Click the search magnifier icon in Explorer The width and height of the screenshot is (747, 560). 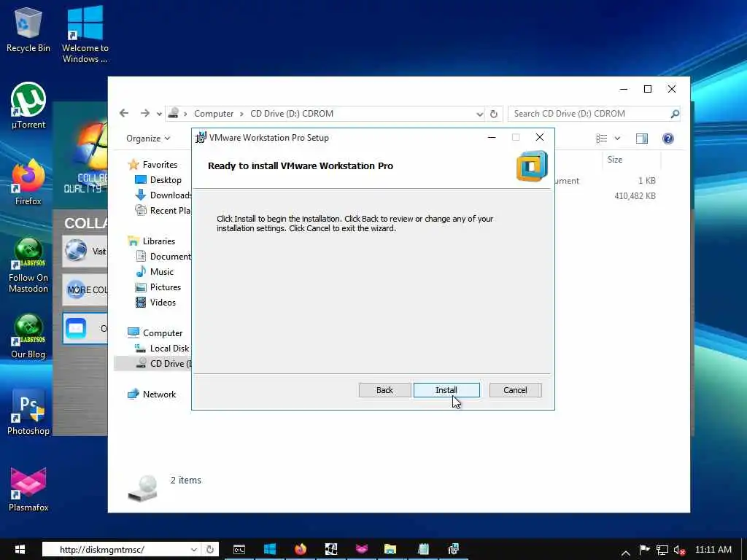coord(675,113)
